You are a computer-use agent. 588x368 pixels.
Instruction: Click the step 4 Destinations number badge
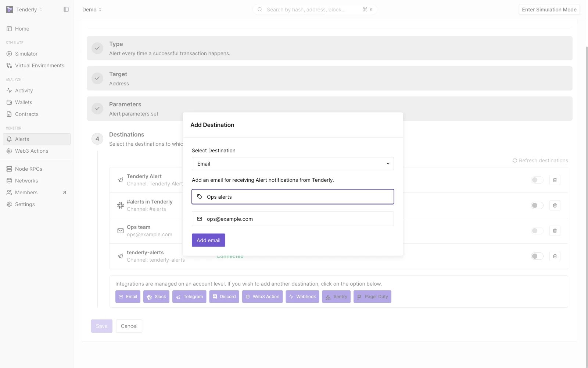tap(97, 139)
